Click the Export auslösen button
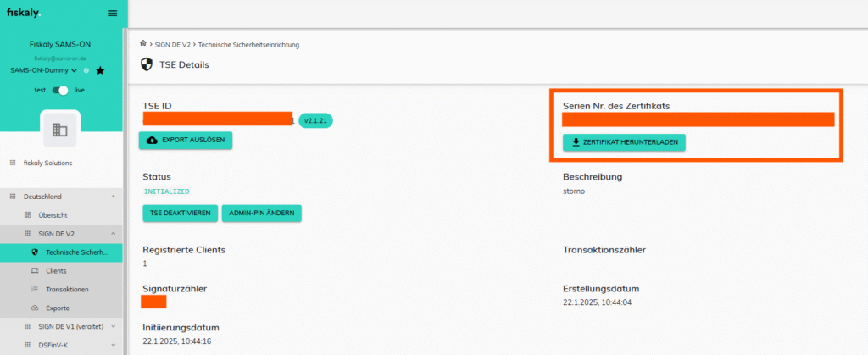The width and height of the screenshot is (868, 355). pos(186,140)
